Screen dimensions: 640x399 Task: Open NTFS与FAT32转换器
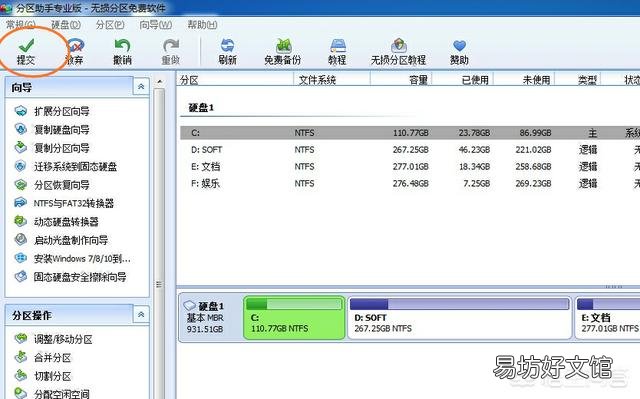(74, 203)
